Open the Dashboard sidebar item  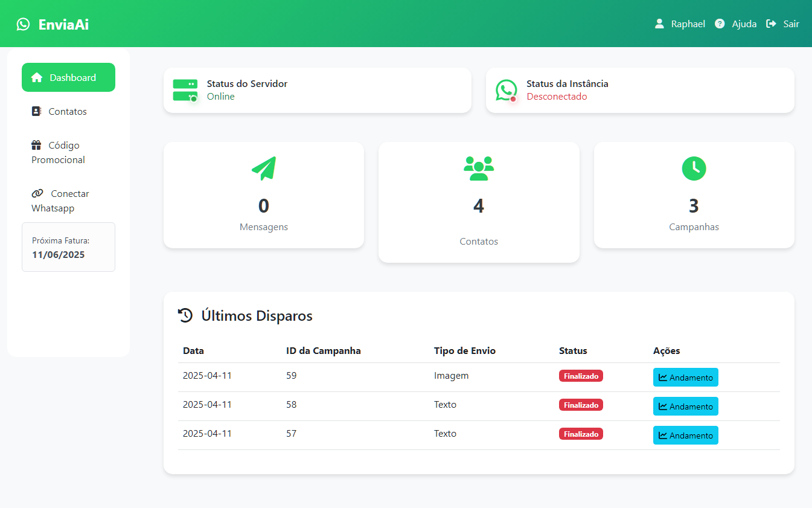coord(68,77)
